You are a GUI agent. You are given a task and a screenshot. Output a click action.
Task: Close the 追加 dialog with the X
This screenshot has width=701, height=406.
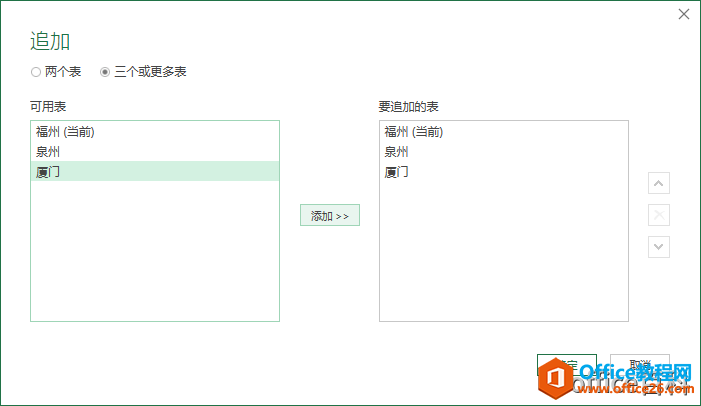684,15
